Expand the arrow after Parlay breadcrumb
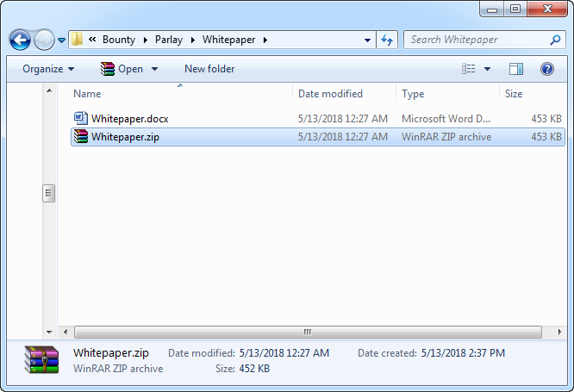574x392 pixels. 193,40
